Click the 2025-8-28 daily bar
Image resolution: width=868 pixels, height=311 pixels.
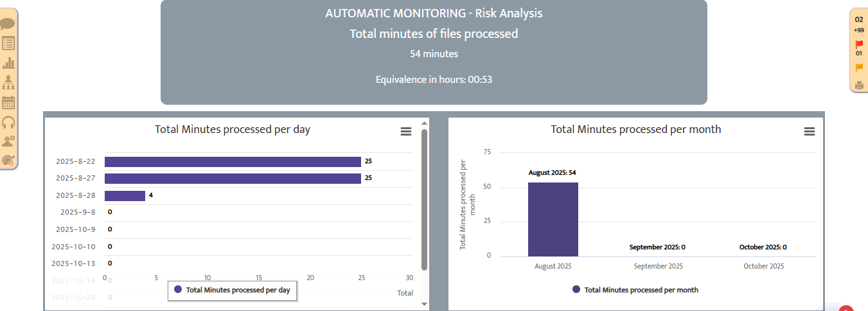(125, 195)
